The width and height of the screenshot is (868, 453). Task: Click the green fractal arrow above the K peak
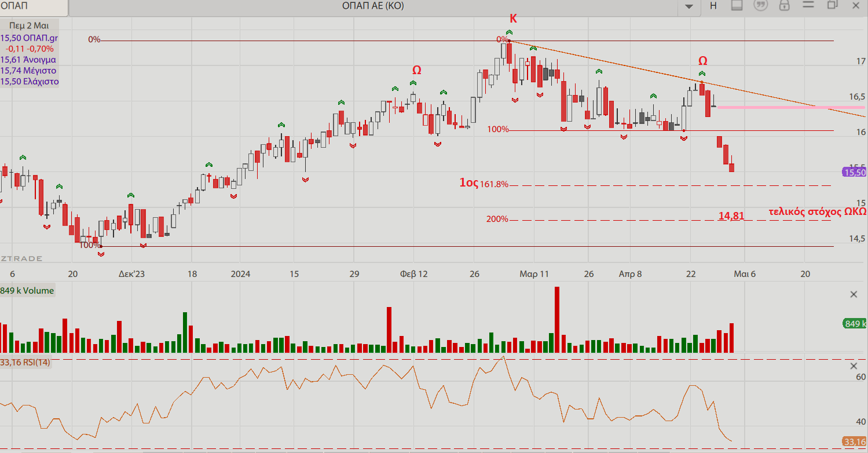509,33
